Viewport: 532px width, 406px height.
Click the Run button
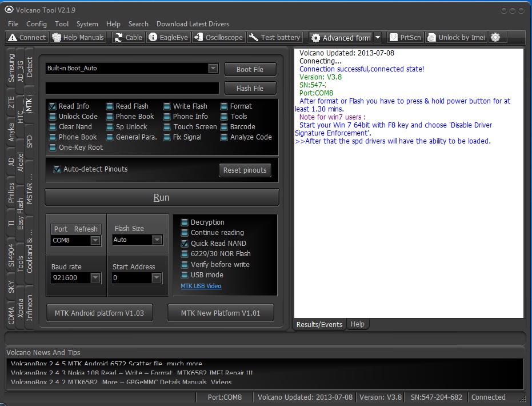(x=162, y=198)
